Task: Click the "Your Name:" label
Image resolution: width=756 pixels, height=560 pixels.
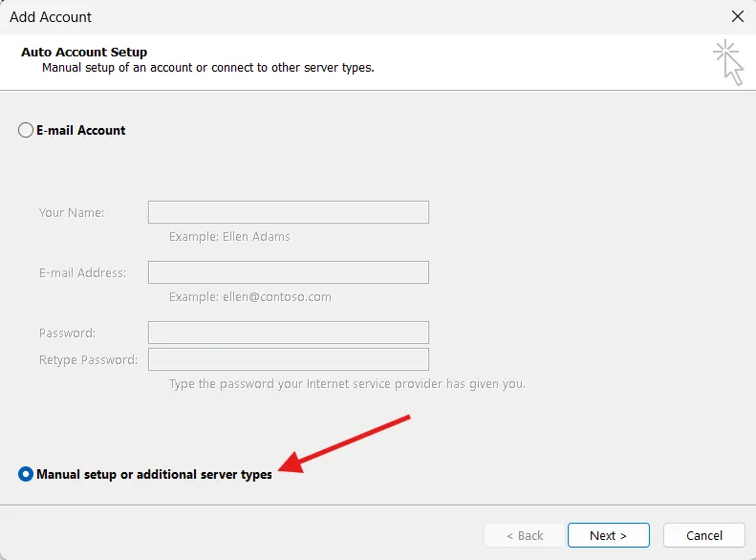Action: (72, 212)
